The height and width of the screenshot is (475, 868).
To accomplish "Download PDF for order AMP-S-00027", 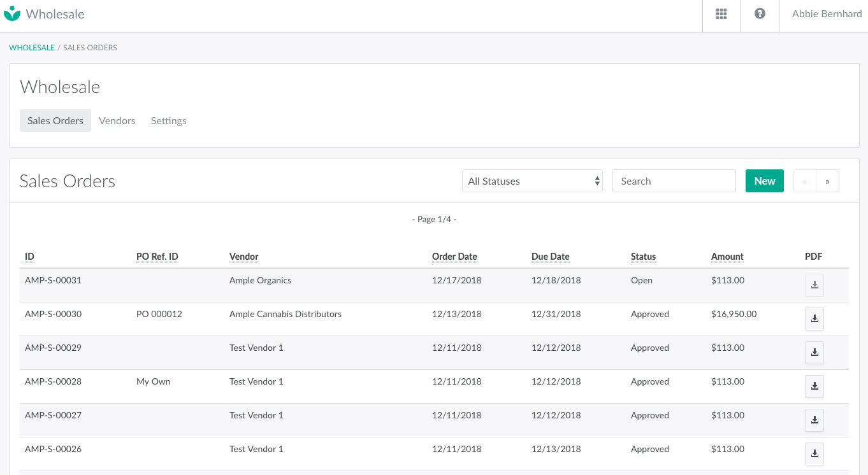I will click(814, 420).
